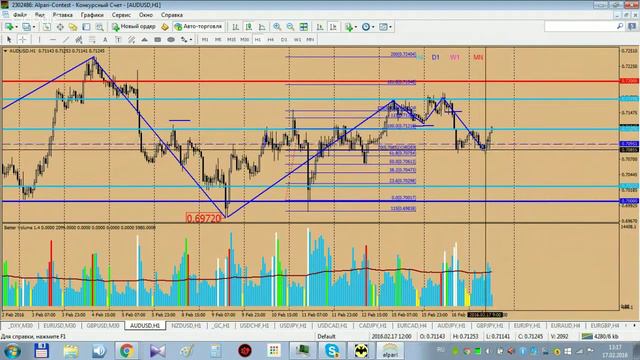Select the Fibonacci retracement tool

click(92, 40)
